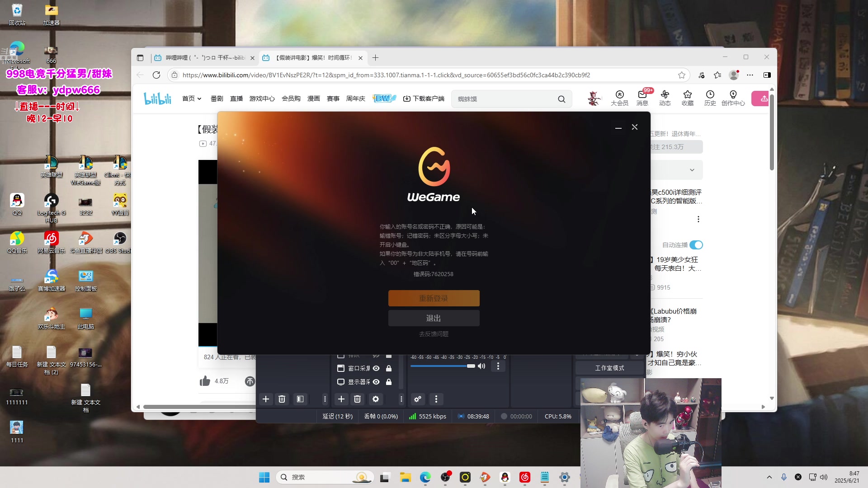868x488 pixels.
Task: Show hidden system tray icons
Action: click(x=769, y=477)
